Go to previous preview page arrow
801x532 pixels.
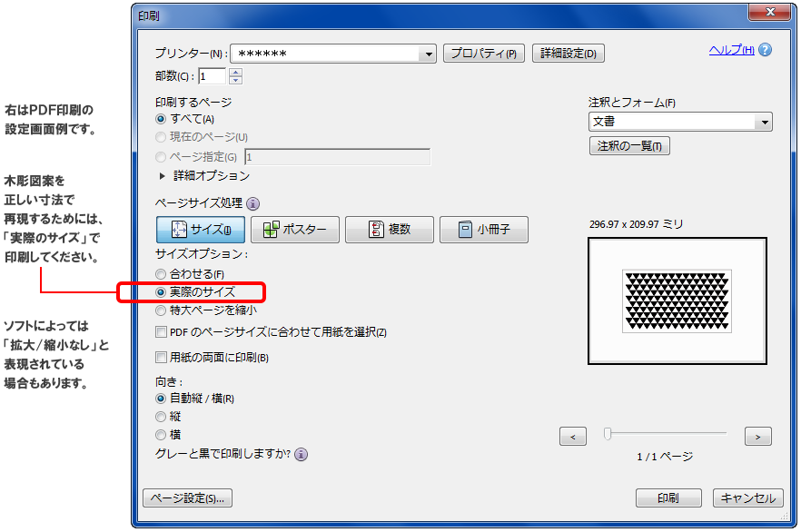click(x=572, y=437)
